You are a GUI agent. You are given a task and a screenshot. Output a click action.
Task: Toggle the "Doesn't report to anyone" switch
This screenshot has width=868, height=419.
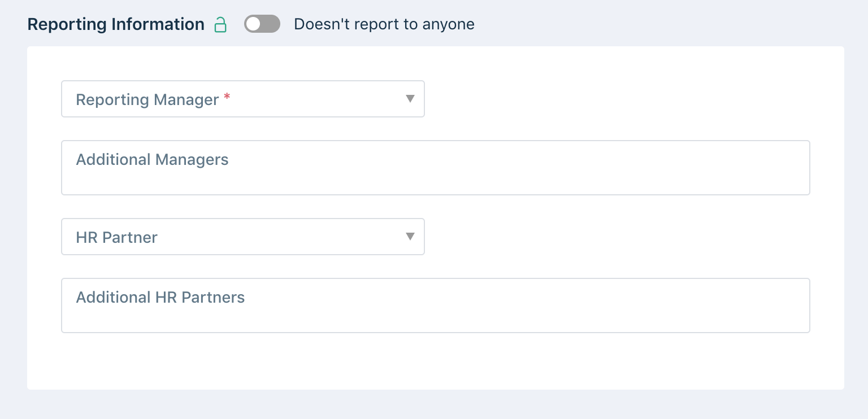coord(262,24)
